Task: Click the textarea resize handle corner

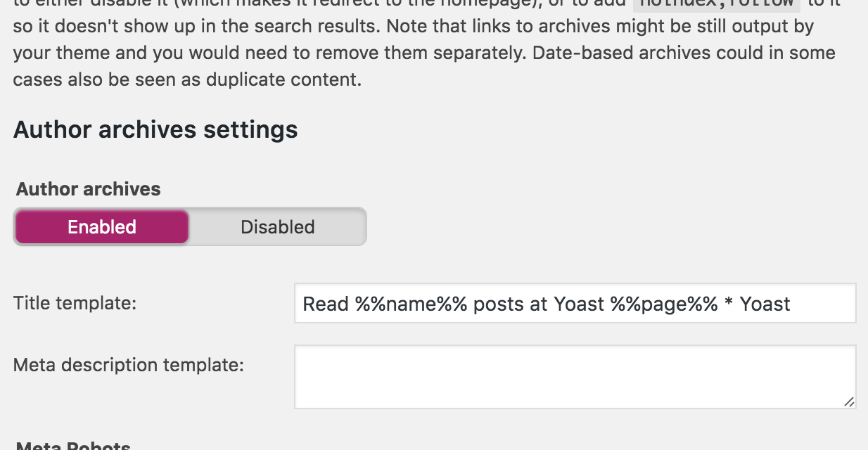Action: click(849, 401)
